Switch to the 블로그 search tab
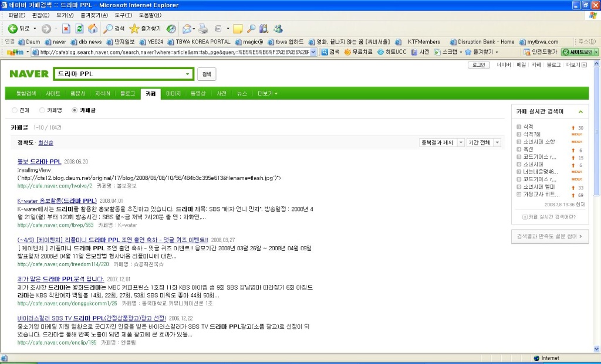 pyautogui.click(x=127, y=93)
